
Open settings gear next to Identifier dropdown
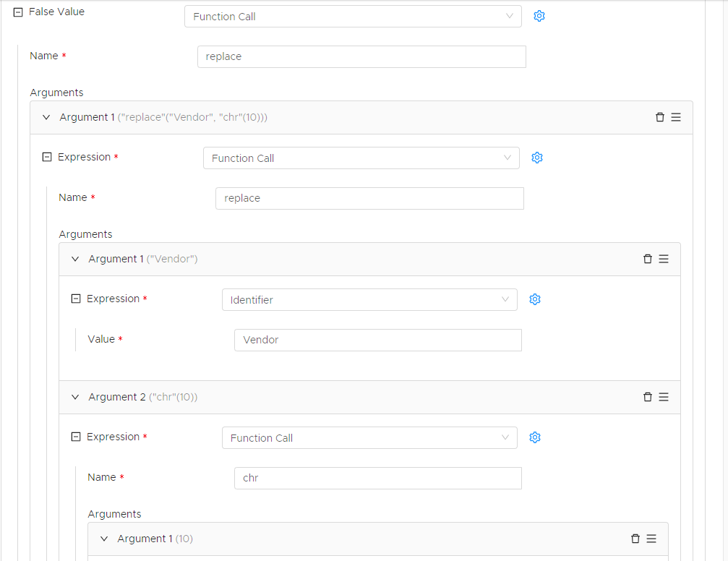coord(535,299)
